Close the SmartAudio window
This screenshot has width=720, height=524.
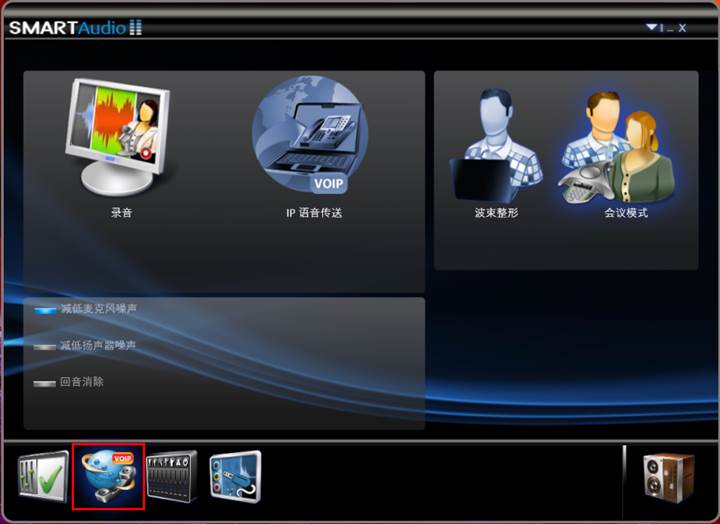[682, 28]
